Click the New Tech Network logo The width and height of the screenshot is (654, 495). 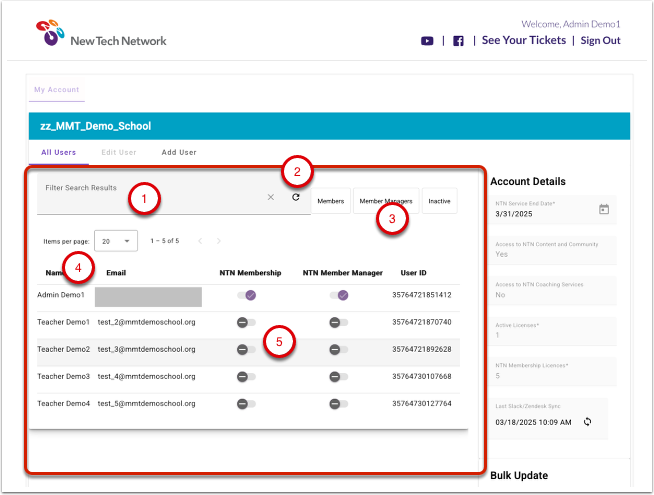(101, 34)
